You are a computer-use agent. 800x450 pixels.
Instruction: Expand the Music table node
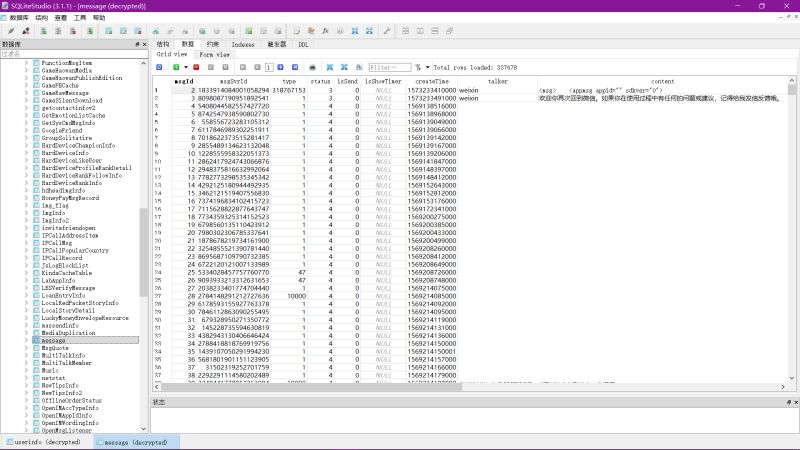tap(27, 370)
